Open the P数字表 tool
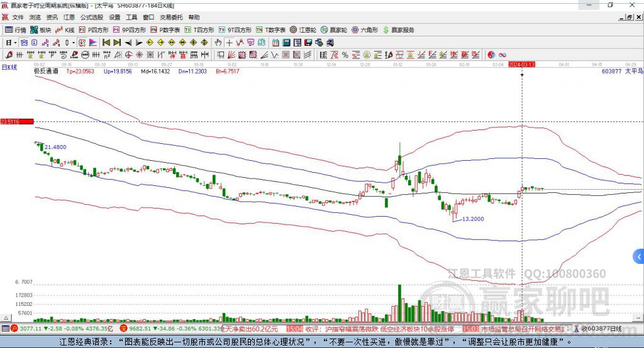The width and height of the screenshot is (644, 348). pos(165,30)
